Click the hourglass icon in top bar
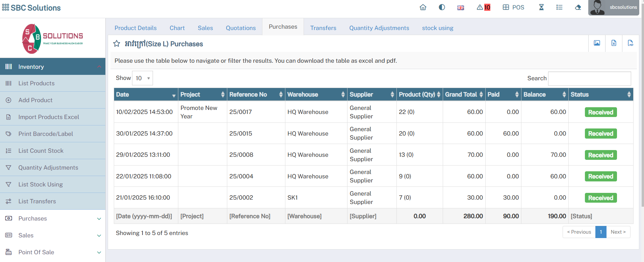This screenshot has width=644, height=262. pyautogui.click(x=541, y=7)
